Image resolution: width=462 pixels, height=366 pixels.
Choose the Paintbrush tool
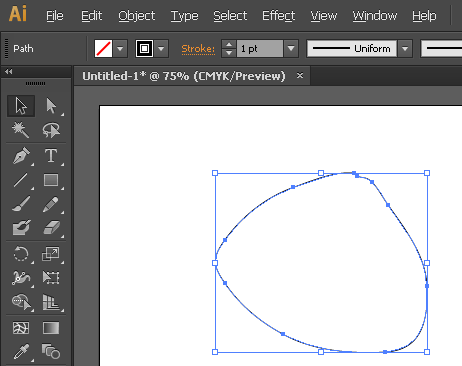(21, 204)
